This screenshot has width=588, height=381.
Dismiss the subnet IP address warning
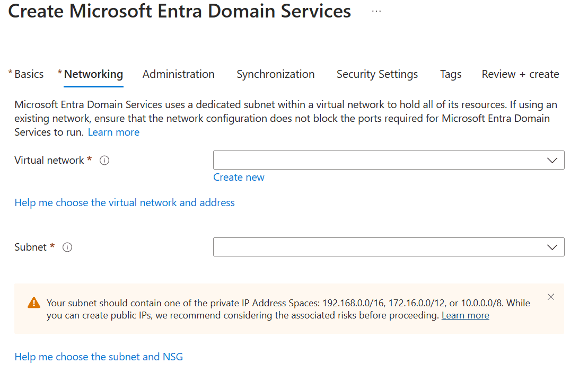[x=550, y=297]
